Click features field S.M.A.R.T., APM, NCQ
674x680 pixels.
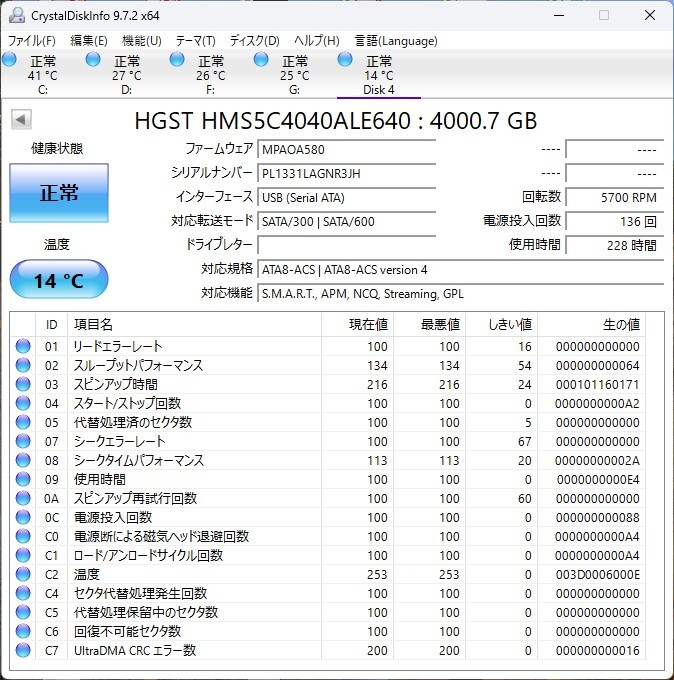(x=461, y=294)
